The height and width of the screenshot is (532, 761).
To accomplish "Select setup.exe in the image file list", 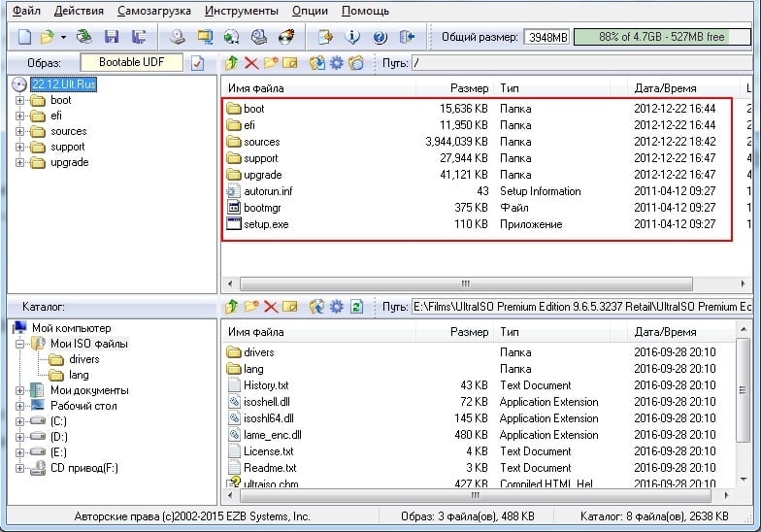I will [x=265, y=224].
